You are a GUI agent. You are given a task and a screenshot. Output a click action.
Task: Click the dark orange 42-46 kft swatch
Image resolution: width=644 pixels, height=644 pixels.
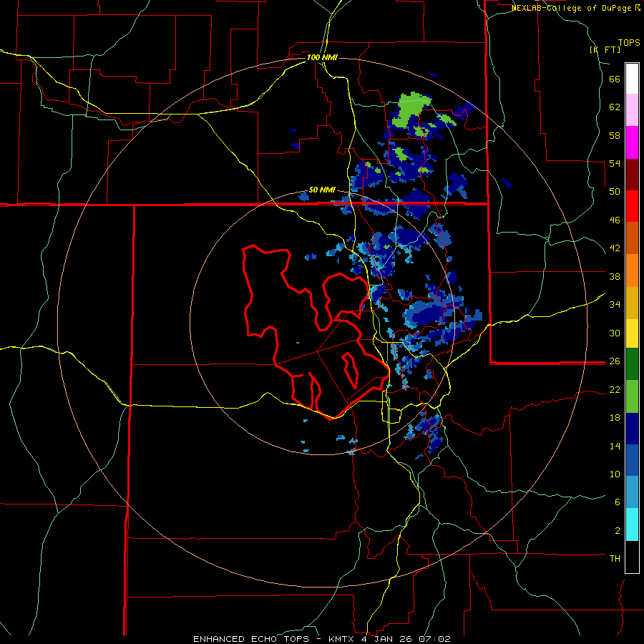(x=632, y=238)
